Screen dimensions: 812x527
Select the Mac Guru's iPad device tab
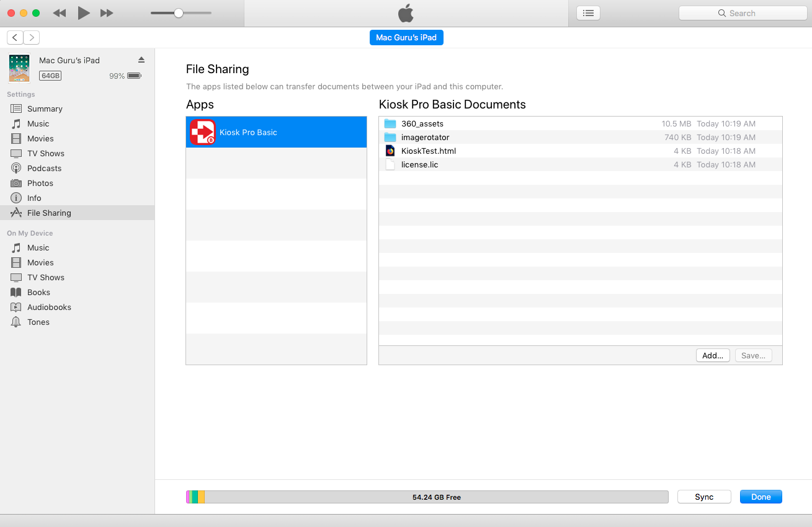point(406,38)
